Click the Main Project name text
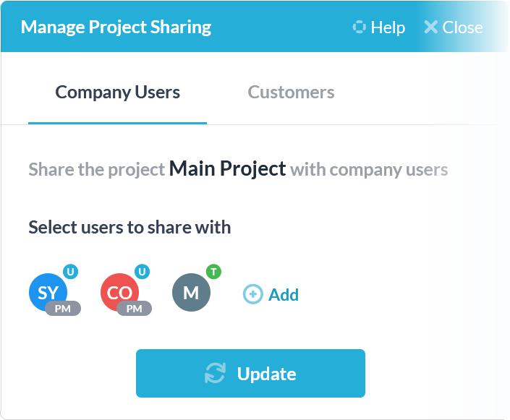 [x=227, y=169]
